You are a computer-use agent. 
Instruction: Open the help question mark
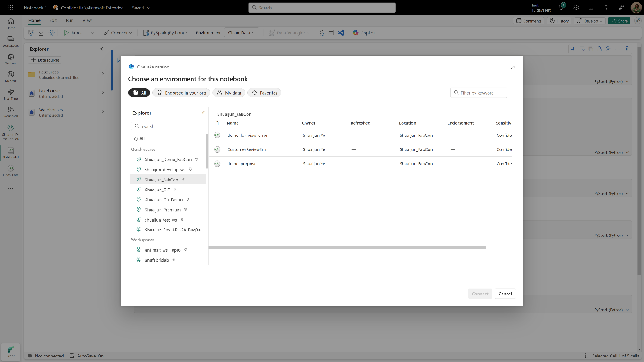coord(606,8)
